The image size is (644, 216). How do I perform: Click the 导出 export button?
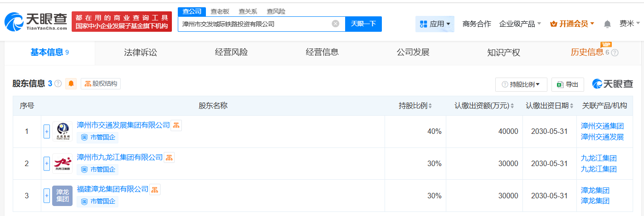[568, 84]
